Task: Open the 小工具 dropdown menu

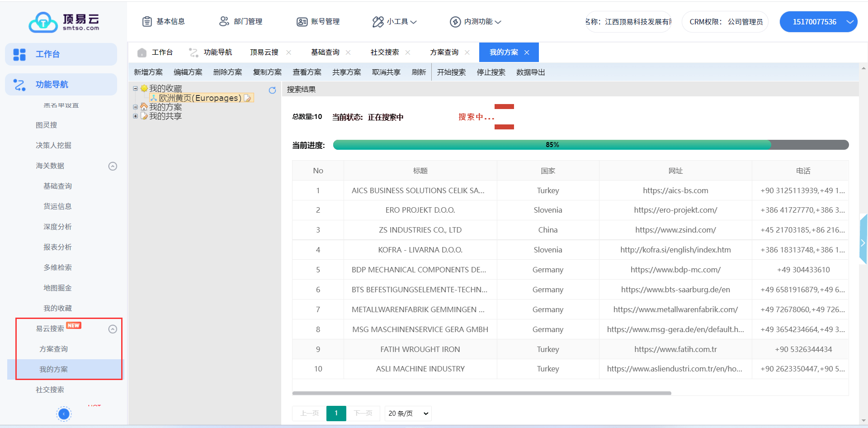Action: coord(394,22)
